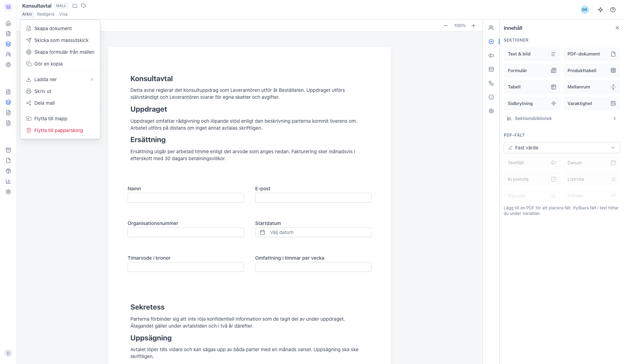Open the recipients people icon in panel rail
Image resolution: width=624 pixels, height=364 pixels.
click(491, 28)
